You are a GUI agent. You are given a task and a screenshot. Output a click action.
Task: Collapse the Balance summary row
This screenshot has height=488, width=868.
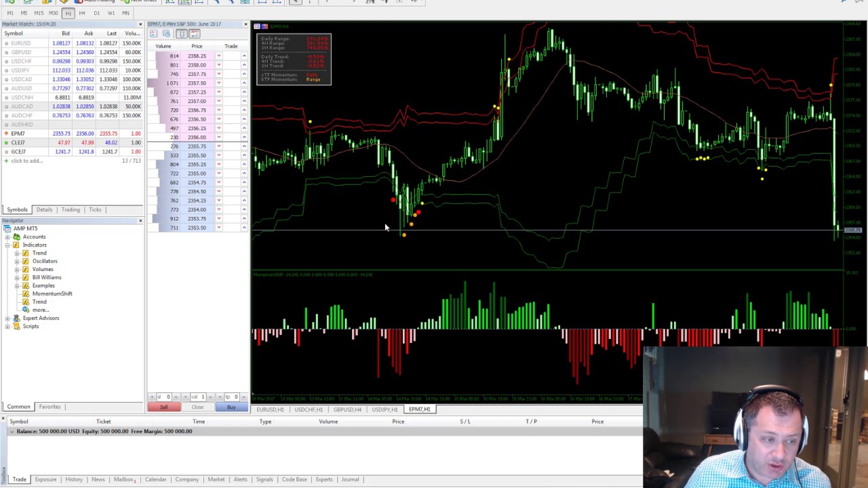tap(12, 432)
